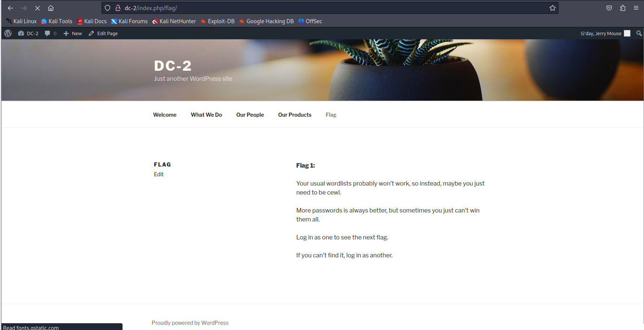The height and width of the screenshot is (330, 644).
Task: Open comments bubble in admin bar
Action: click(50, 33)
